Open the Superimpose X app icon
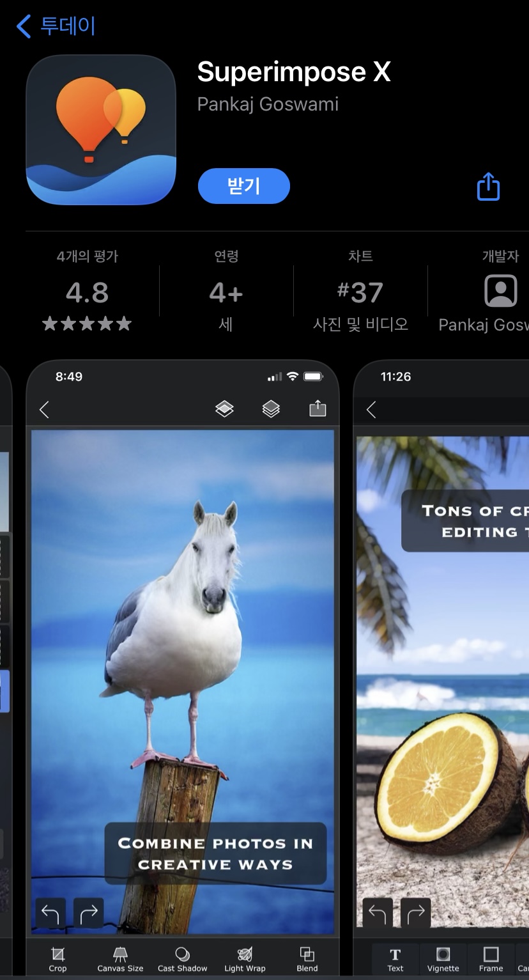The image size is (529, 980). click(101, 130)
